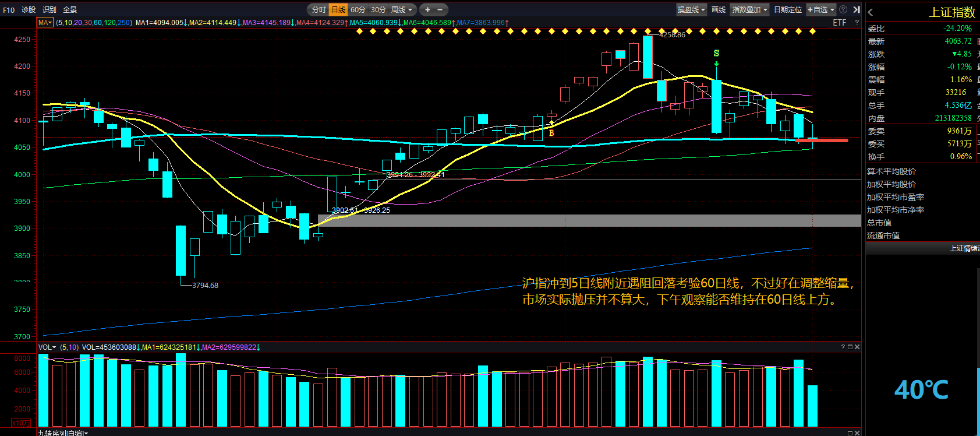980x436 pixels.
Task: Click the 3902.61 - 3926.25 gap label
Action: click(x=361, y=210)
